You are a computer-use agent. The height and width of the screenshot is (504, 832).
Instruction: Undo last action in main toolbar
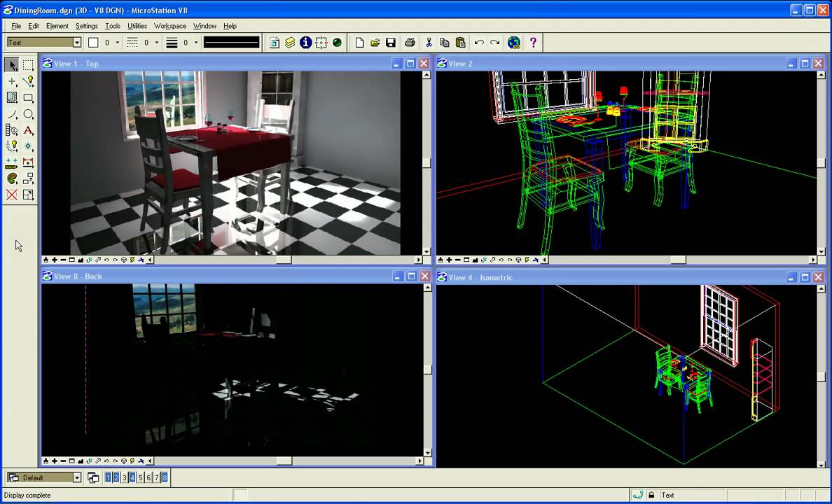[x=479, y=43]
